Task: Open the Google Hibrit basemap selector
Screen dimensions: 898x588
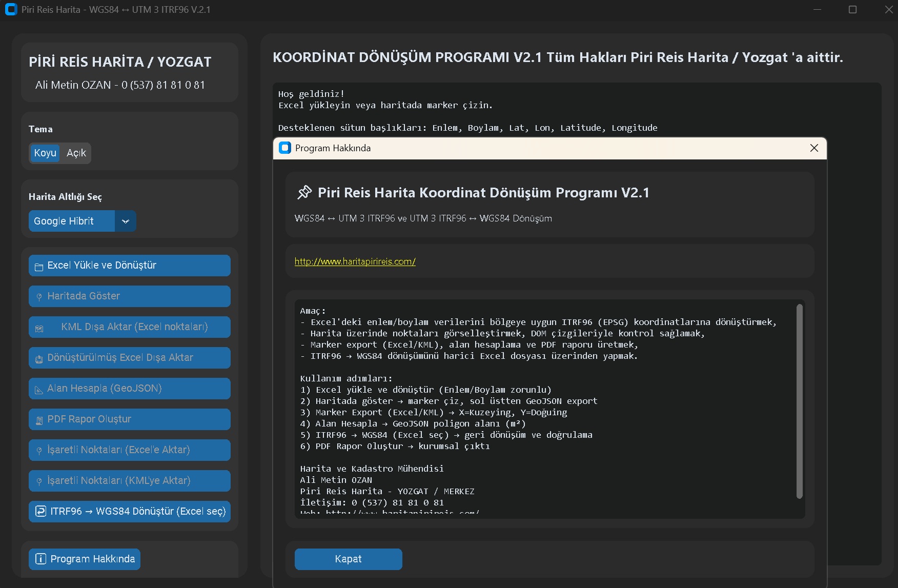Action: click(x=72, y=221)
